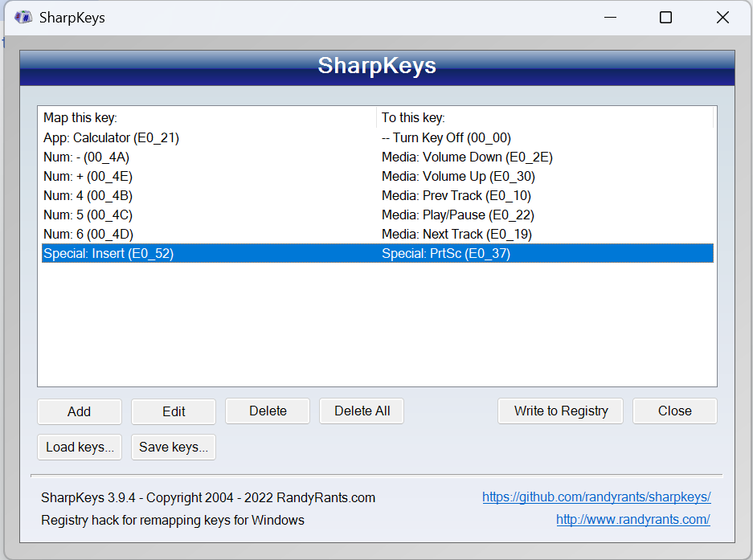This screenshot has height=560, width=753.
Task: Close the SharpKeys window with X
Action: [x=722, y=18]
